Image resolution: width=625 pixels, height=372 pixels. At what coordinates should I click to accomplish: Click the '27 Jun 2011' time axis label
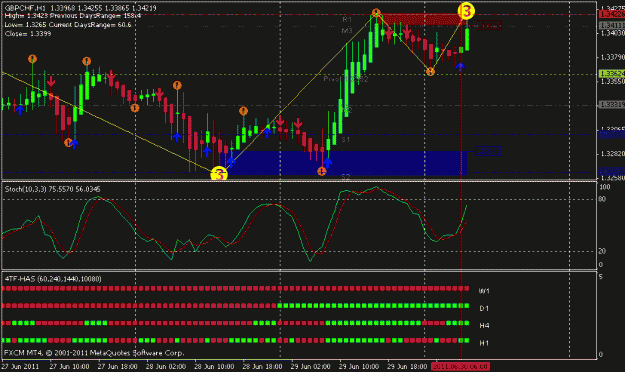tap(21, 366)
